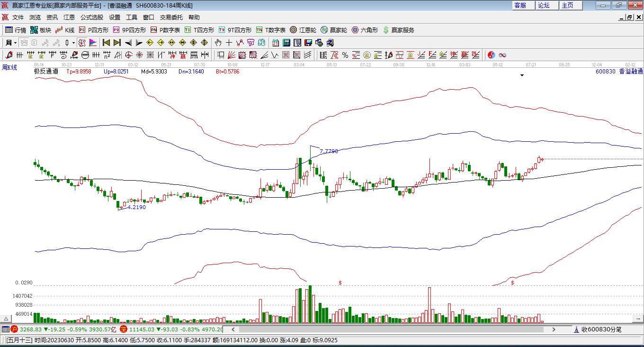
Task: Click the small black triangle above chart
Action: [x=522, y=75]
